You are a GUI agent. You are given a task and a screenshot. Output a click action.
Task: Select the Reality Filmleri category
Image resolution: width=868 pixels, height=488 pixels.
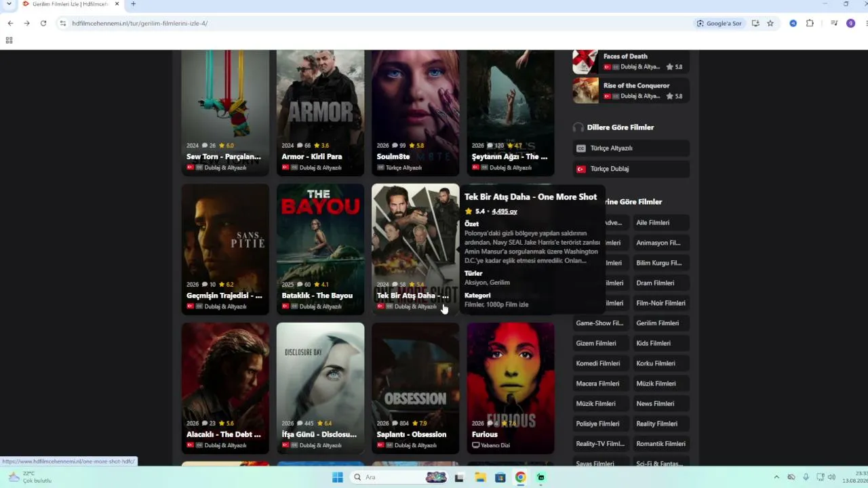click(660, 424)
